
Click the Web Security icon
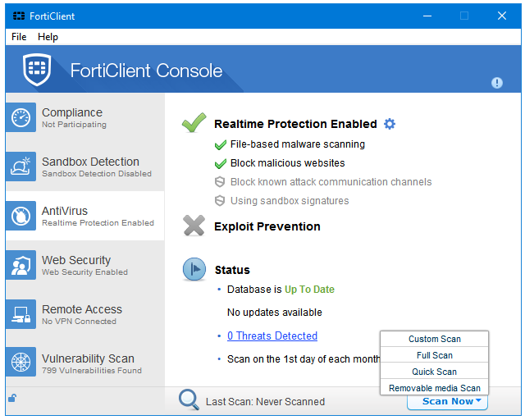coord(21,266)
